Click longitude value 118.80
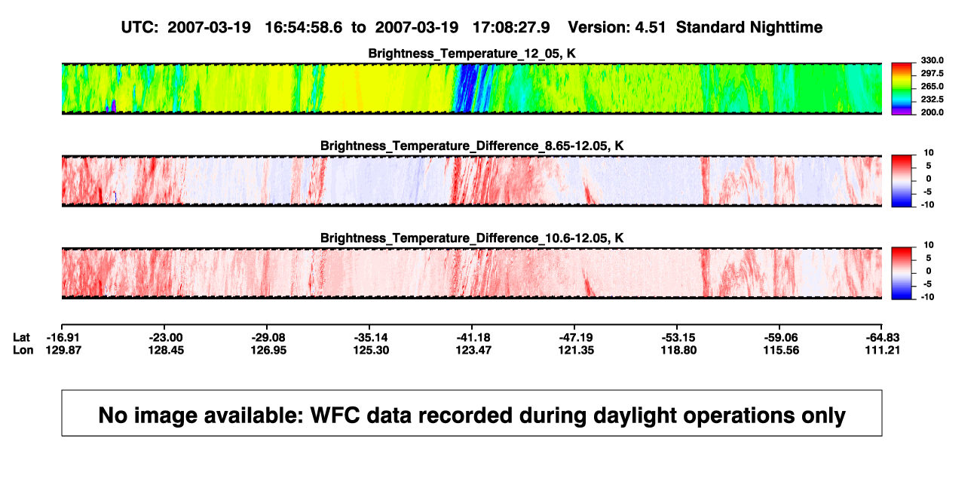The height and width of the screenshot is (503, 980). click(x=678, y=350)
